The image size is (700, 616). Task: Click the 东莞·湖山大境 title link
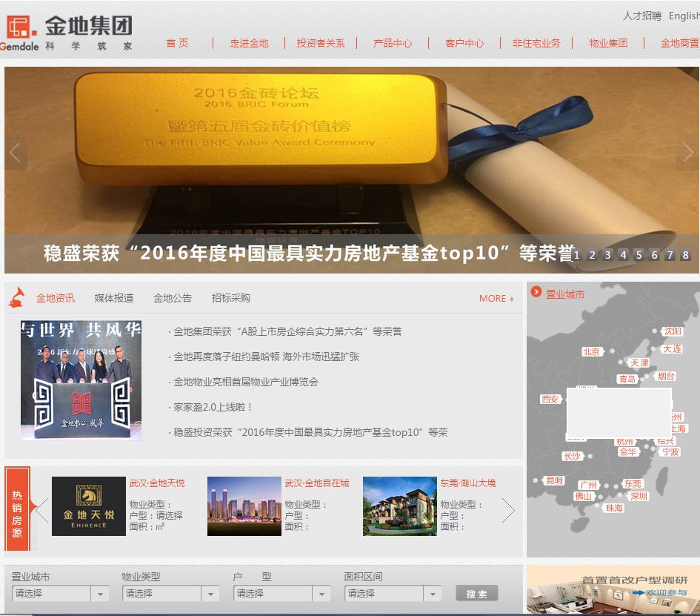[468, 483]
